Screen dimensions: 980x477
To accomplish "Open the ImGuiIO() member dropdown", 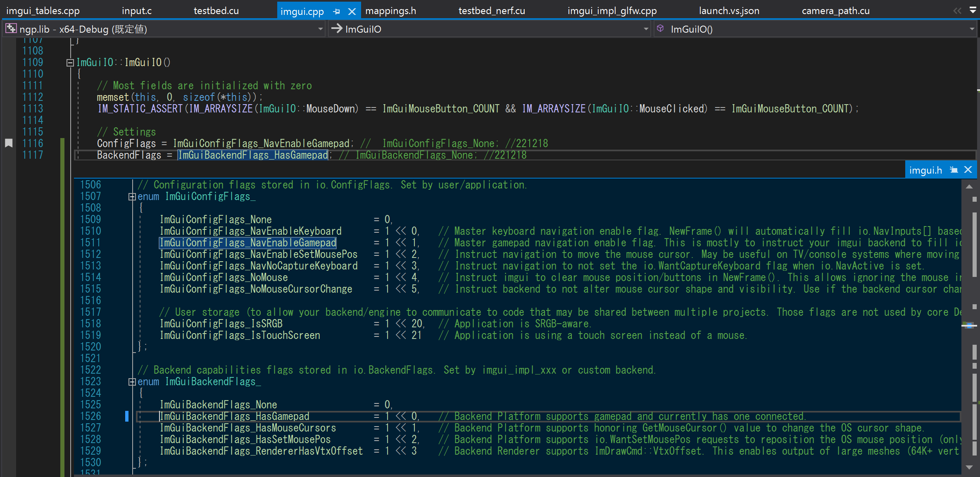I will pos(972,29).
